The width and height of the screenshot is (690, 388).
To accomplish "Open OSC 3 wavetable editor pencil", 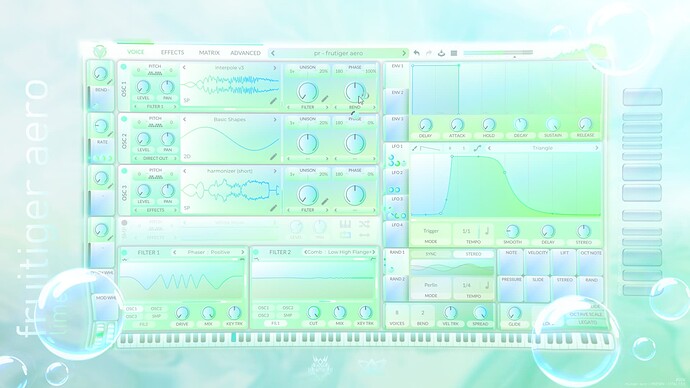I will click(x=273, y=208).
